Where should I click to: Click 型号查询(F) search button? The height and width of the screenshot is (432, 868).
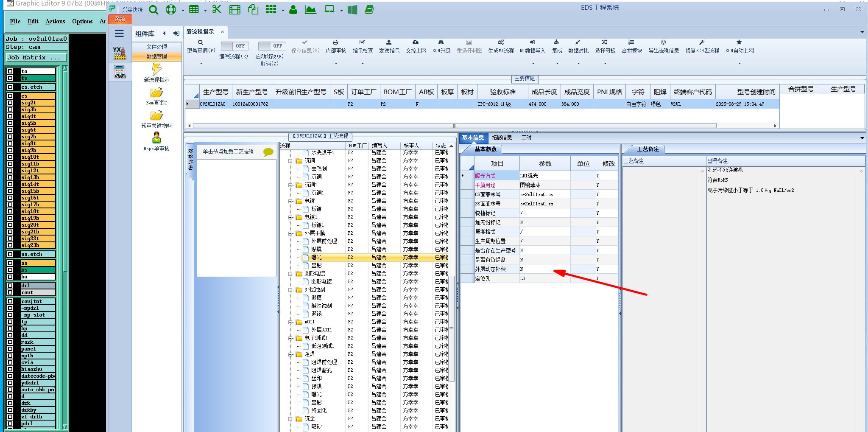201,47
